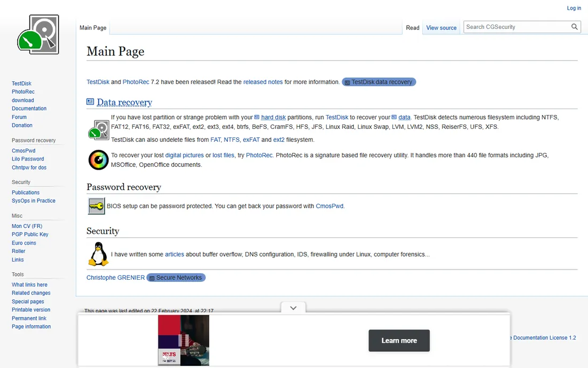Click the icon beside Data recovery heading
The image size is (588, 368).
[90, 102]
